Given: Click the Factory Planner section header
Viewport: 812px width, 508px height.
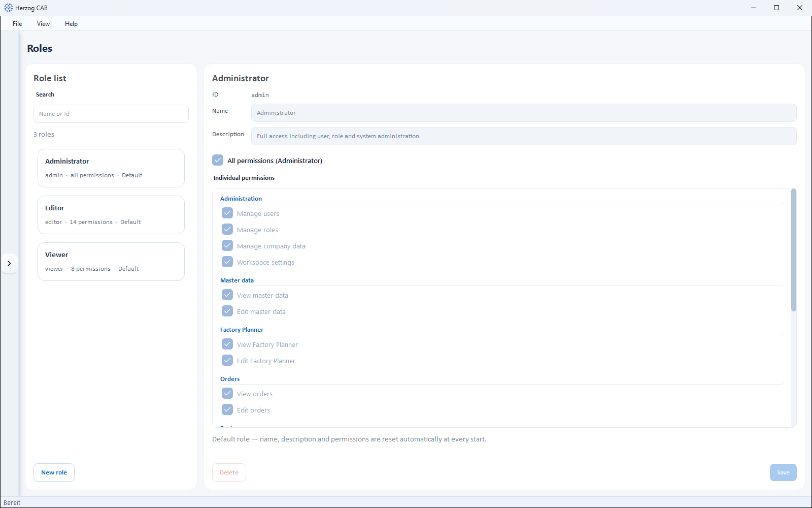Looking at the screenshot, I should [x=242, y=330].
